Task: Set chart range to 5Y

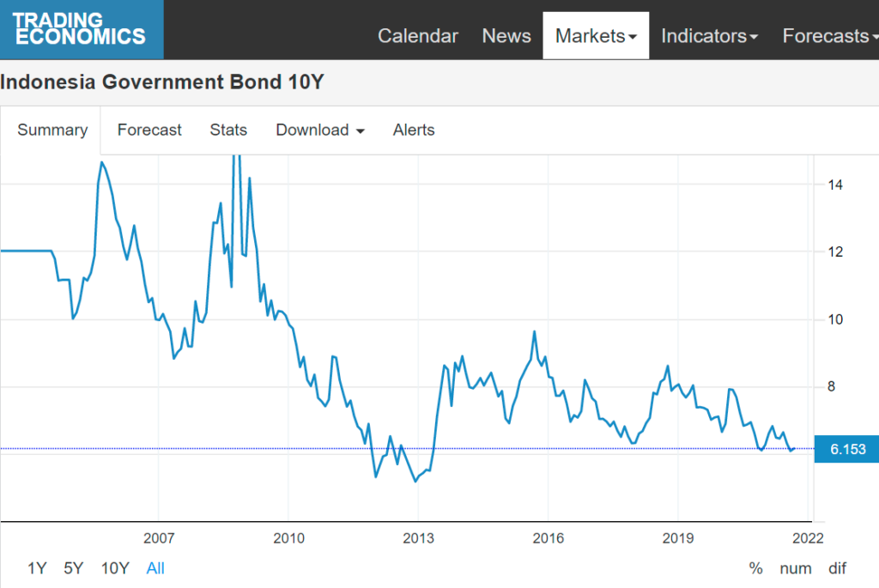Action: pyautogui.click(x=73, y=568)
